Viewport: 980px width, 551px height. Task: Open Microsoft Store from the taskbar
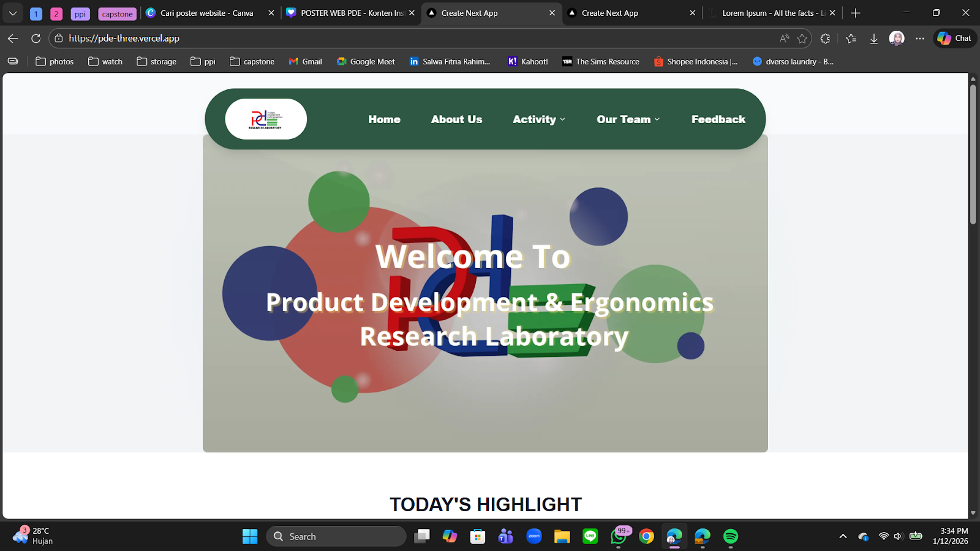coord(478,536)
